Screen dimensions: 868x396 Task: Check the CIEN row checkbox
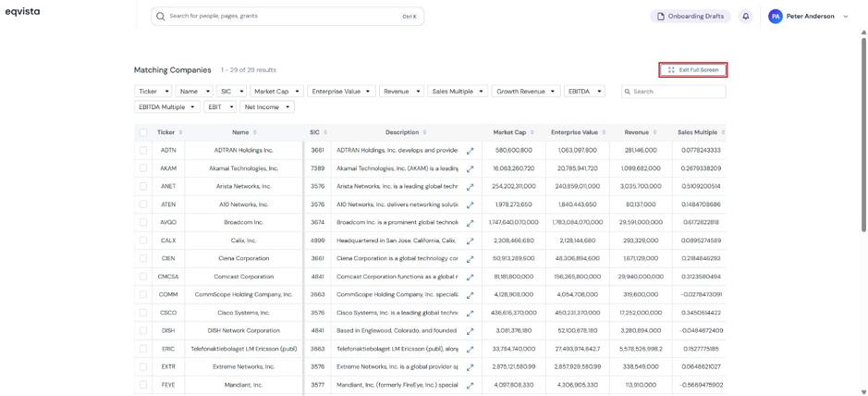(143, 259)
